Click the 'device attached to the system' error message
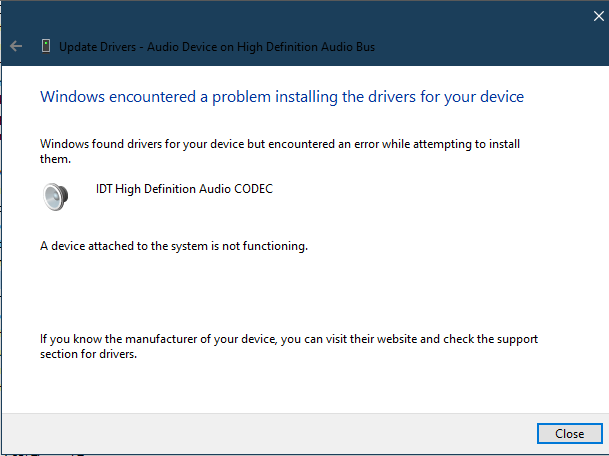This screenshot has width=609, height=456. point(173,245)
